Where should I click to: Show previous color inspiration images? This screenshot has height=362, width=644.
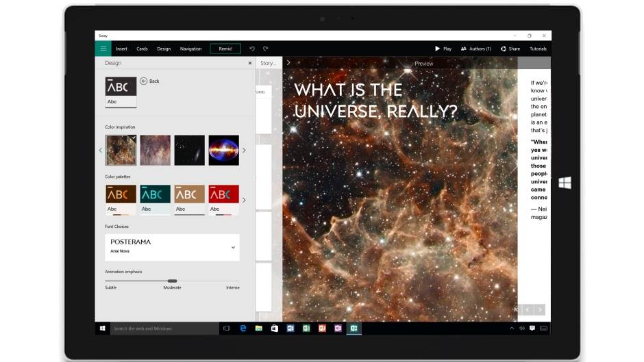pyautogui.click(x=101, y=151)
